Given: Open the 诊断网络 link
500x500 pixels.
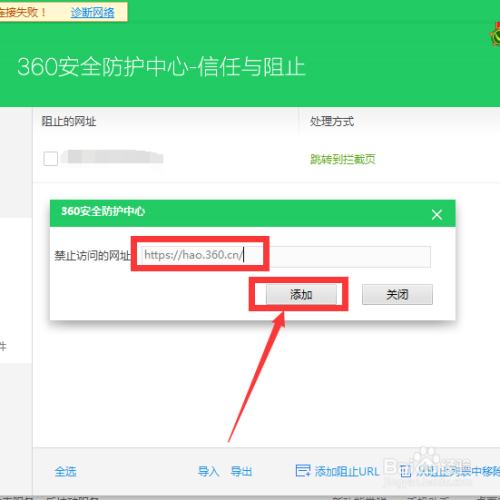Looking at the screenshot, I should [93, 12].
